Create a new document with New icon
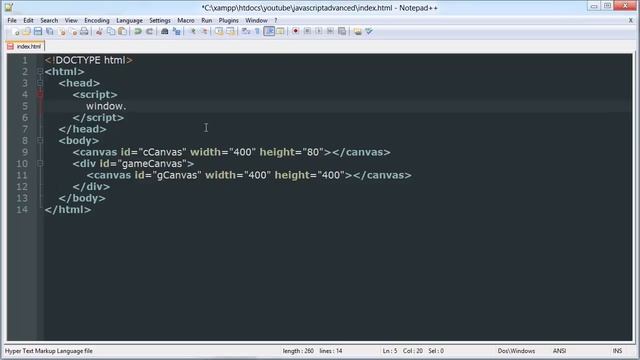The image size is (640, 360). pos(15,31)
